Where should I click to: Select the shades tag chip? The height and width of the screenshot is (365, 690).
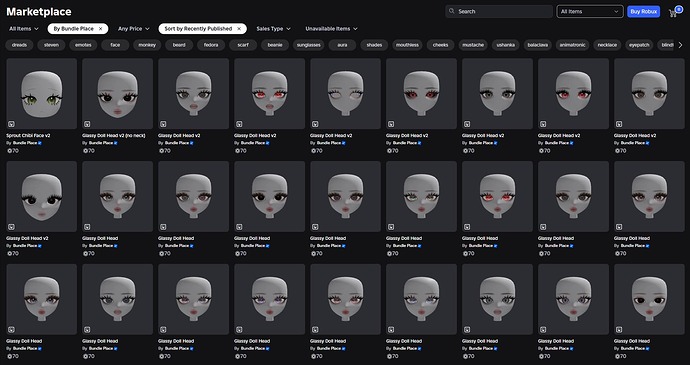pyautogui.click(x=374, y=45)
